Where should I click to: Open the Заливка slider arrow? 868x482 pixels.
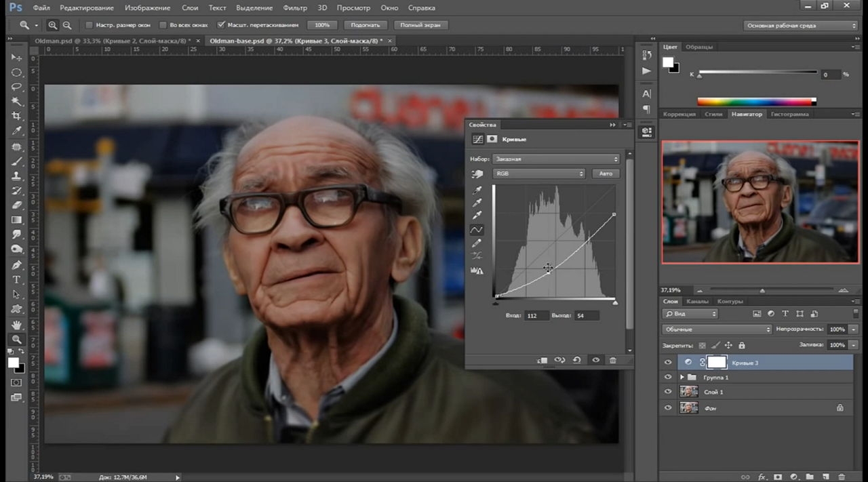pos(854,345)
